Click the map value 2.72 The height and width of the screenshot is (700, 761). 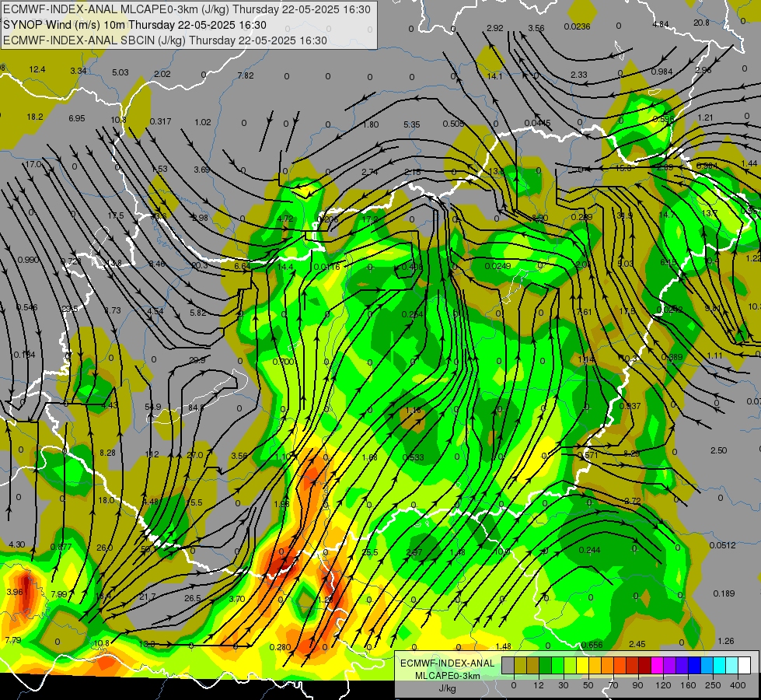click(x=633, y=500)
